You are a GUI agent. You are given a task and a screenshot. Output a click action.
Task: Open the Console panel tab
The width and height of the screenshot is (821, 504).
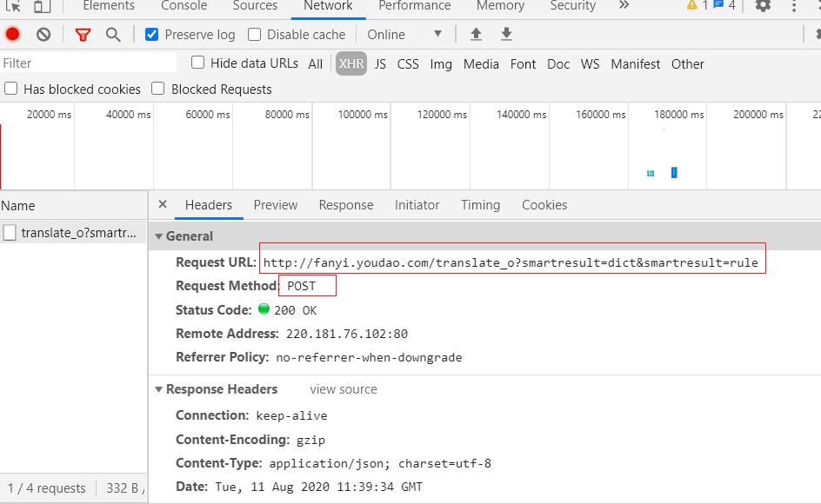click(184, 6)
